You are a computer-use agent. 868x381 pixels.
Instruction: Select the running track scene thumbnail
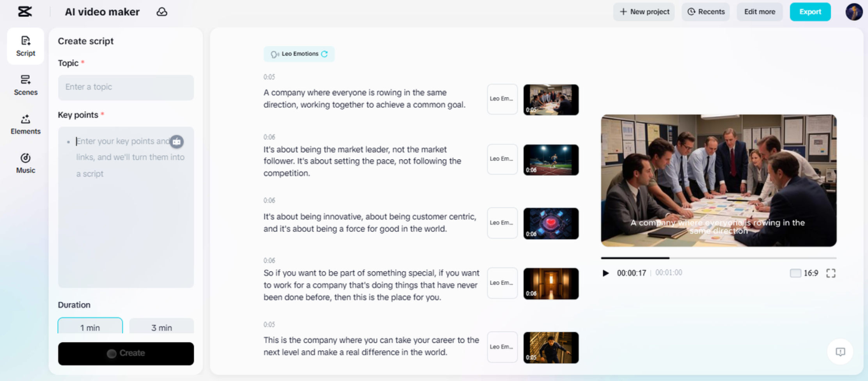(x=551, y=160)
